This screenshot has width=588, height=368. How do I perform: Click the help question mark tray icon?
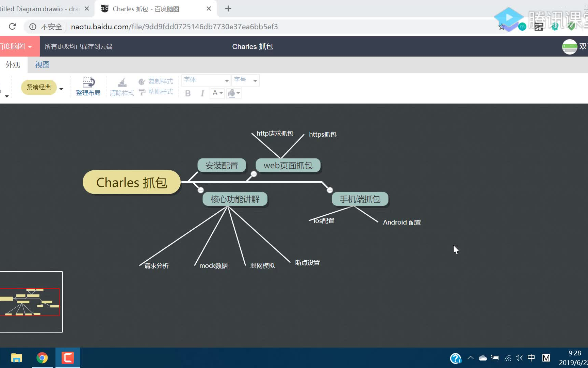pyautogui.click(x=455, y=358)
